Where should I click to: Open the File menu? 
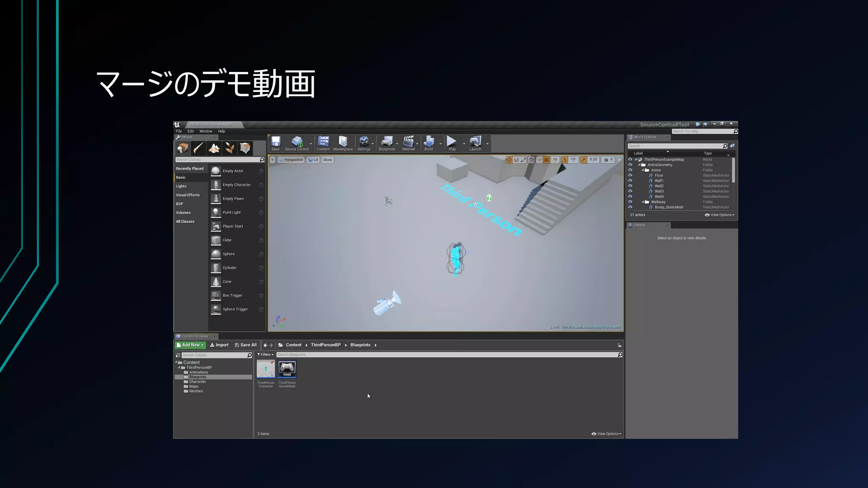tap(179, 131)
